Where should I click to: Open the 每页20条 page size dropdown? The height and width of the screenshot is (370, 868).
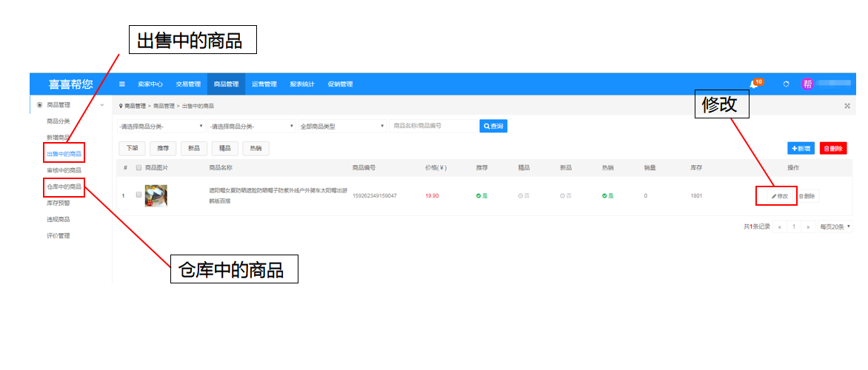point(835,226)
